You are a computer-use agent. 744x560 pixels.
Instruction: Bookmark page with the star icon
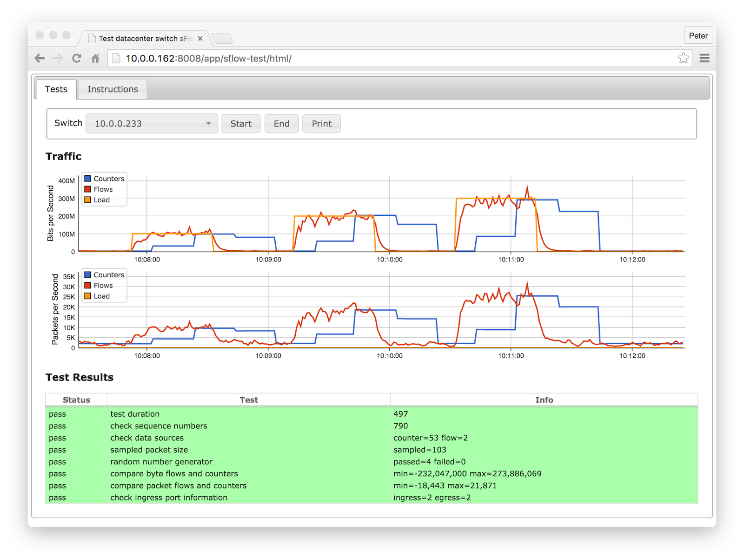(683, 58)
